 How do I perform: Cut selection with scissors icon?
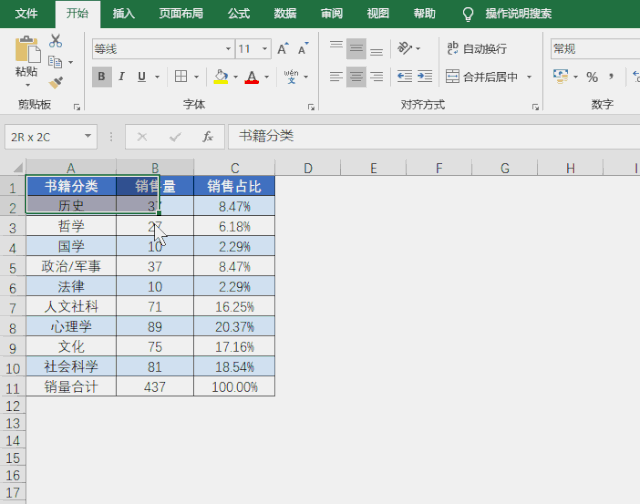tap(56, 41)
